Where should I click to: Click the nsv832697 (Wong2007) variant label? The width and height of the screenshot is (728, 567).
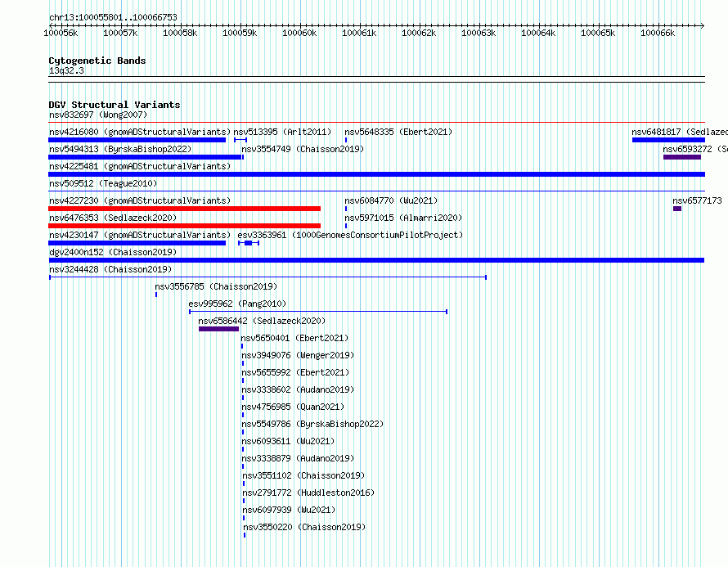coord(98,115)
